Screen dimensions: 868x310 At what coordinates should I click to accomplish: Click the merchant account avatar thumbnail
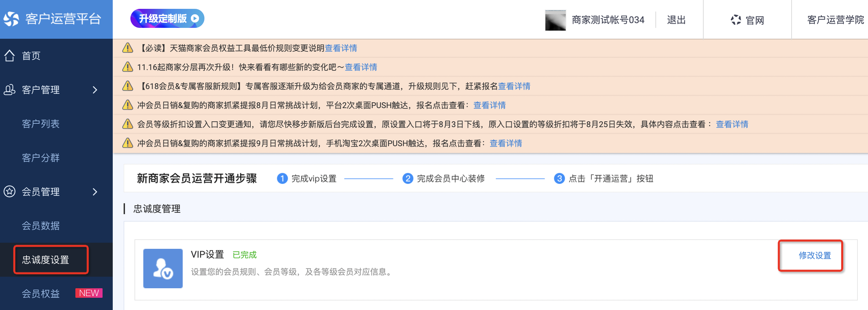[x=555, y=20]
